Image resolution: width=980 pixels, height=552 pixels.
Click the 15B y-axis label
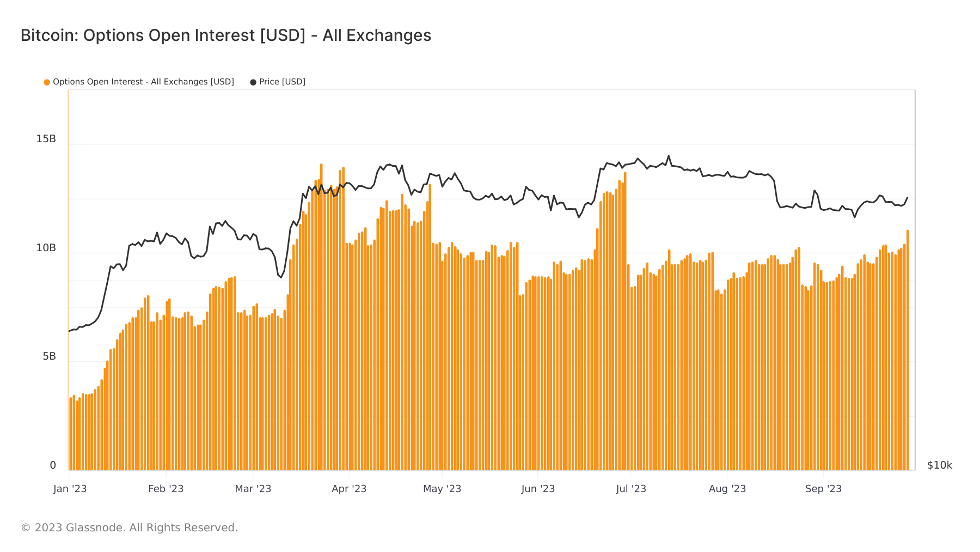[46, 139]
